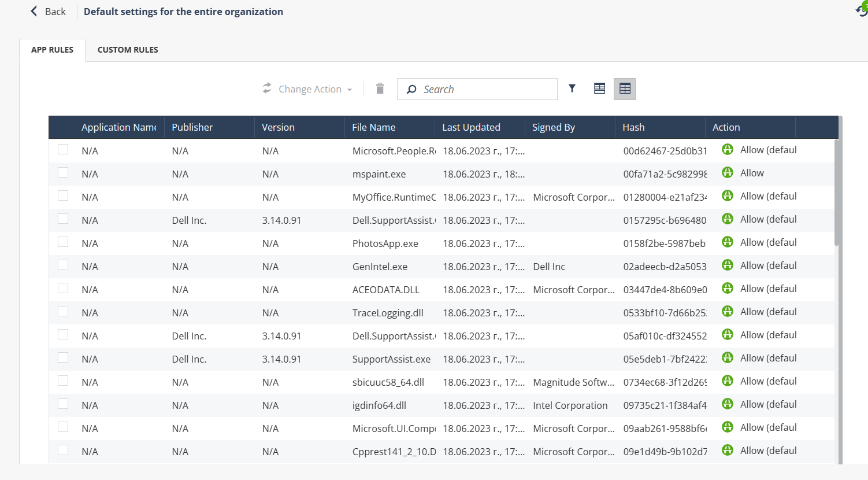Click green Allow icon for Cpprest141_2_10 row
This screenshot has height=480, width=868.
pyautogui.click(x=728, y=450)
